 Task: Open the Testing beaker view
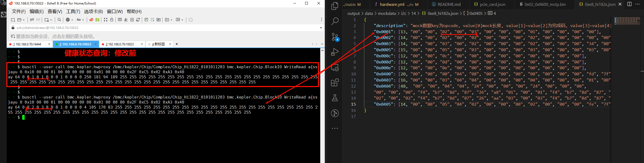(x=335, y=98)
